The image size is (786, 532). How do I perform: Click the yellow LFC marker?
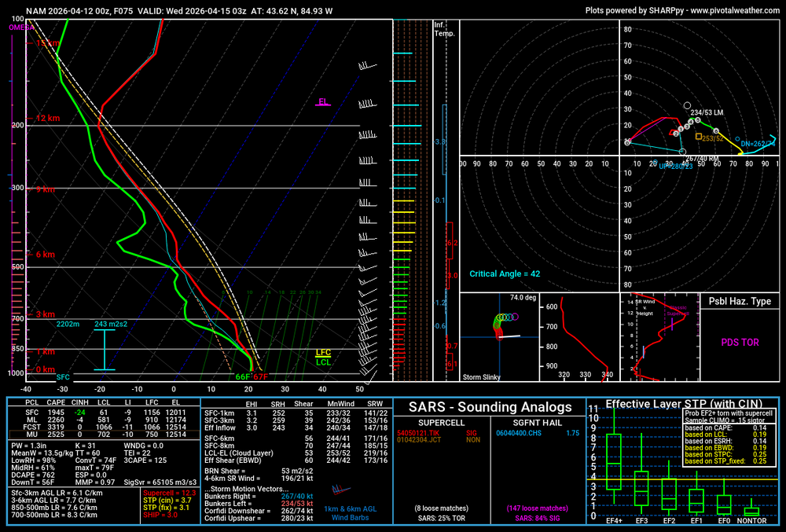pyautogui.click(x=323, y=353)
